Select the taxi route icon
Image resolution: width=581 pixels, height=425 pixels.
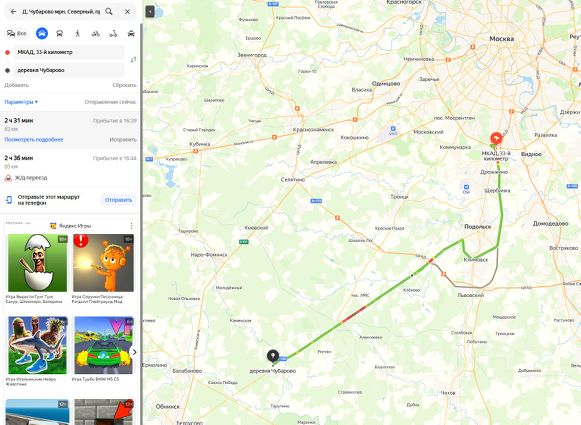pos(131,34)
